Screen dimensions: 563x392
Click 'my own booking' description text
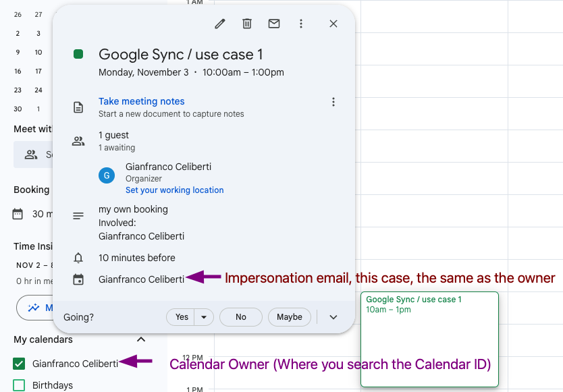pyautogui.click(x=133, y=209)
